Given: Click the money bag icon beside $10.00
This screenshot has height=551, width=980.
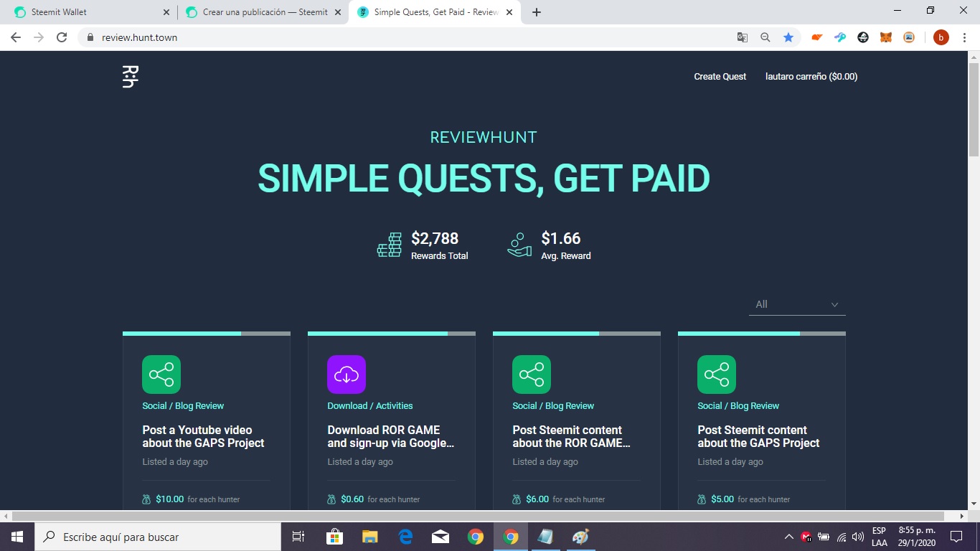Looking at the screenshot, I should (147, 499).
